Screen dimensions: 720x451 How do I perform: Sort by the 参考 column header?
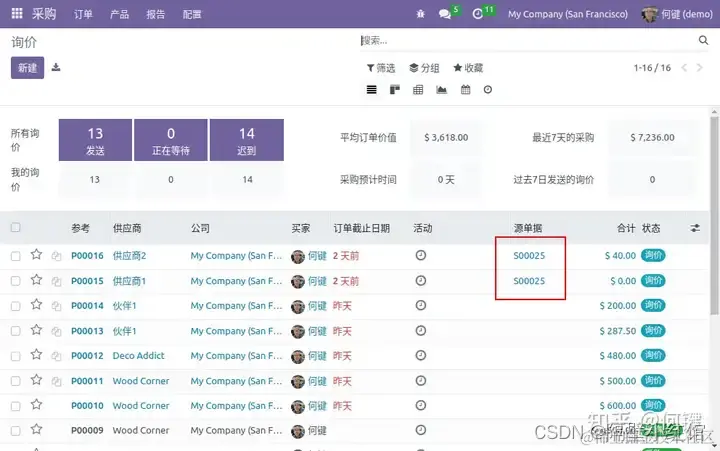click(x=80, y=228)
